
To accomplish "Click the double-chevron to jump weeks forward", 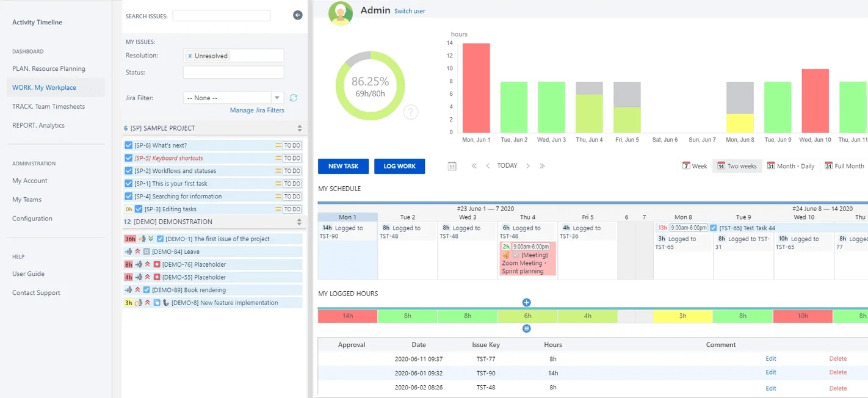I will [x=543, y=165].
